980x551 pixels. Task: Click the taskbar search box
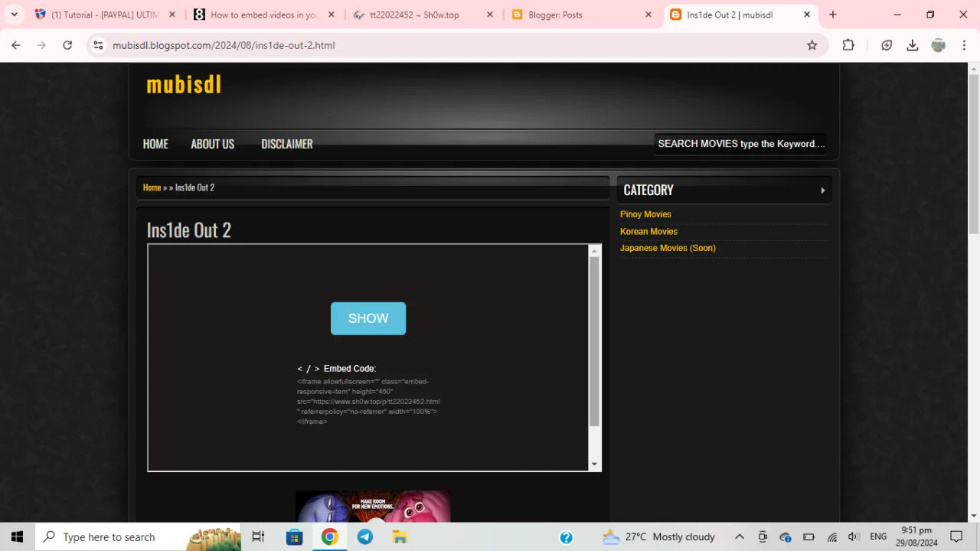[x=138, y=537]
